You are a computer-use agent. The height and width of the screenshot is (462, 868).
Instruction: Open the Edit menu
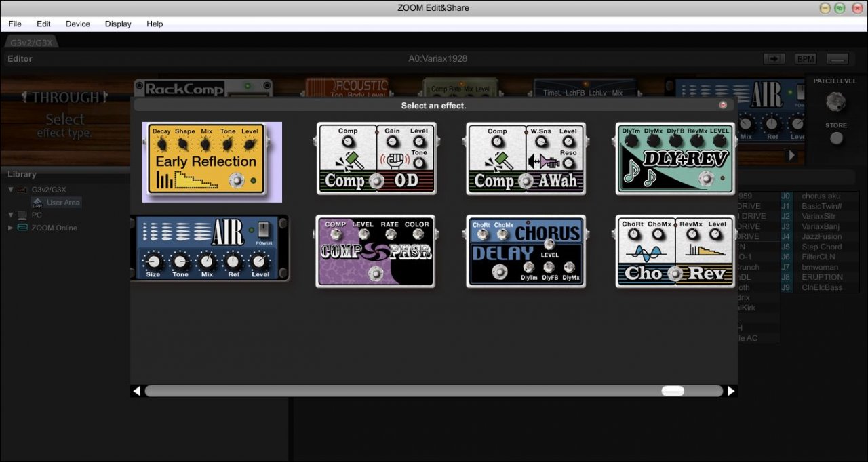[x=43, y=24]
